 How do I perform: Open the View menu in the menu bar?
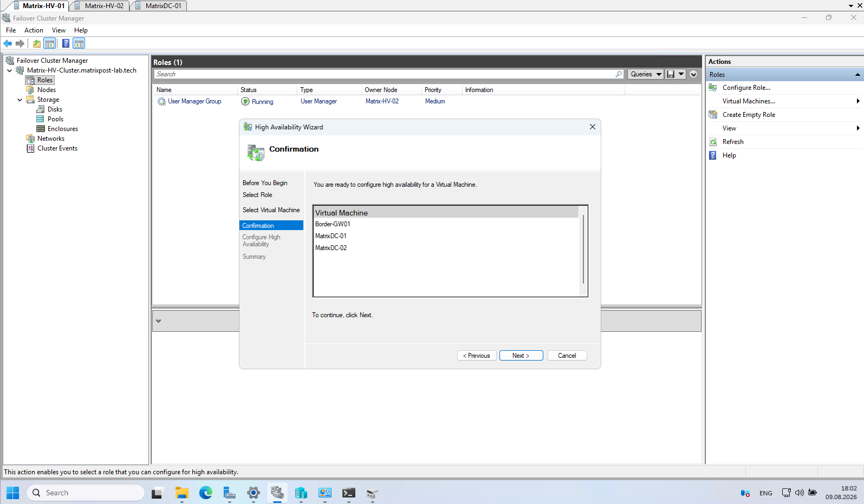(59, 30)
